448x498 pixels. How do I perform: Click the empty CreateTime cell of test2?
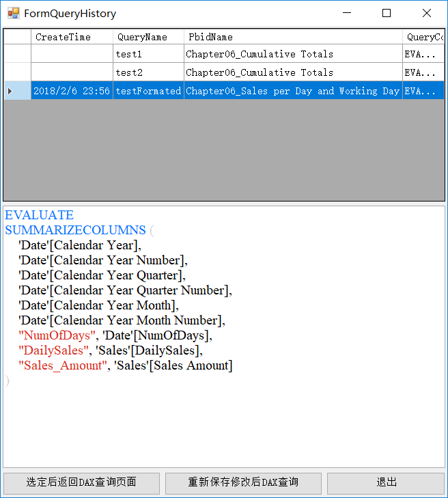pyautogui.click(x=72, y=72)
